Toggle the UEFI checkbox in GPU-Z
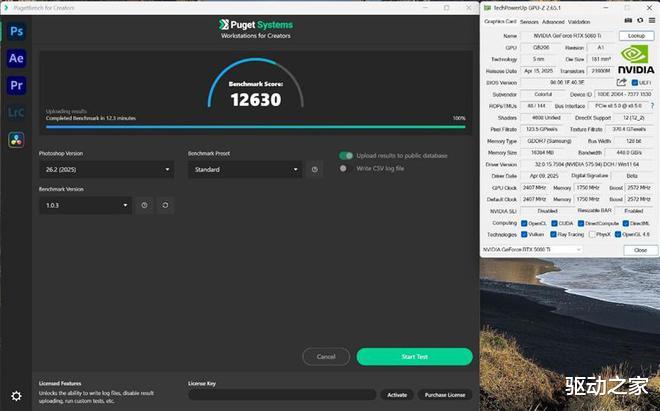 pos(635,83)
